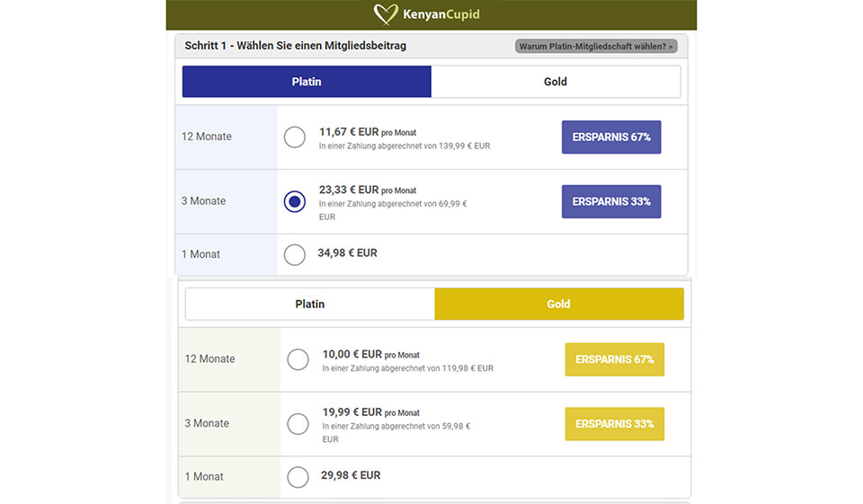The height and width of the screenshot is (504, 863).
Task: Switch to the upper Platin tab
Action: (x=307, y=82)
